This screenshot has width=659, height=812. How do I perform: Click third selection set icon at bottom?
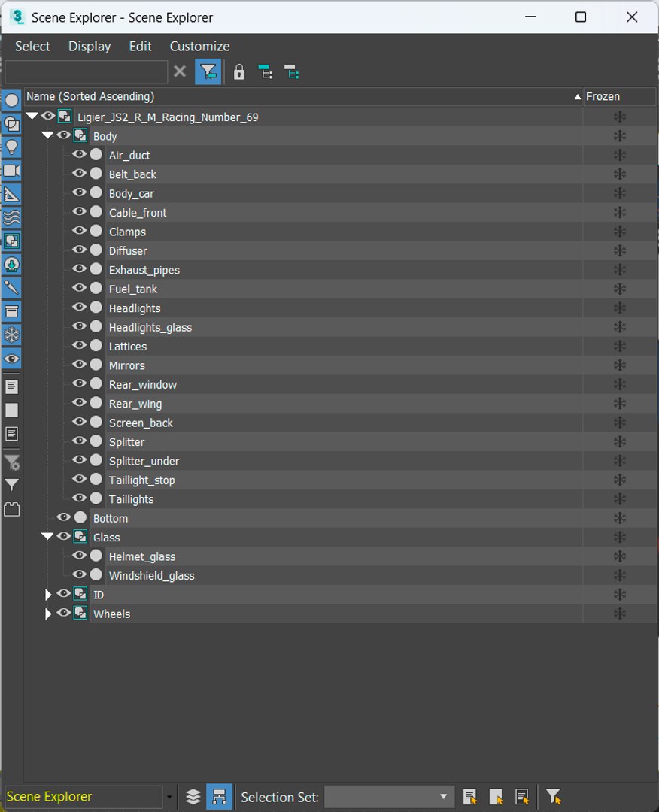pyautogui.click(x=522, y=796)
